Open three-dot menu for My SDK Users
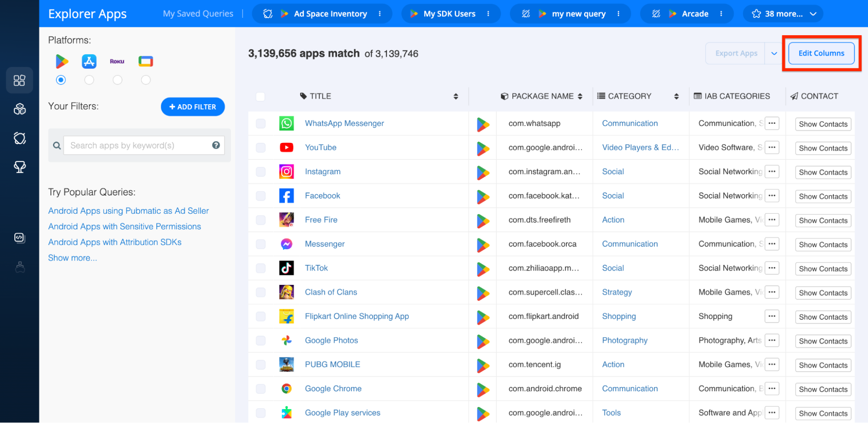This screenshot has width=868, height=423. [x=488, y=14]
